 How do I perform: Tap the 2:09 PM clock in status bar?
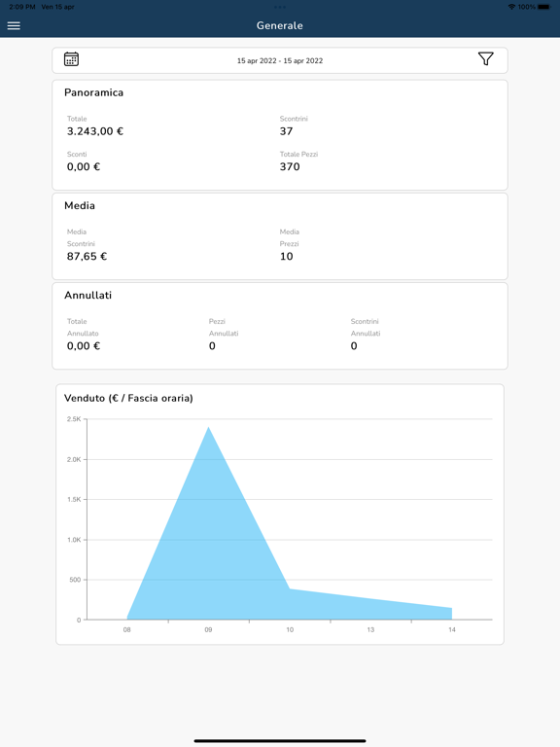pos(22,7)
